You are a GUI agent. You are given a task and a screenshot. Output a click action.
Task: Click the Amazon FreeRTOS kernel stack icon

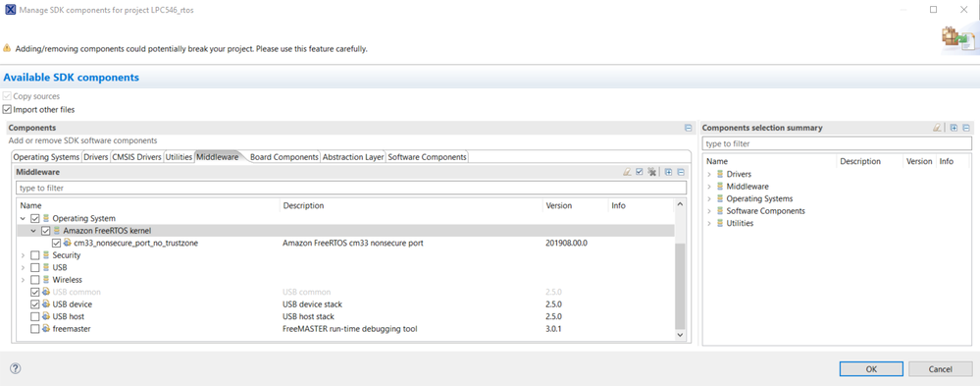click(x=57, y=231)
